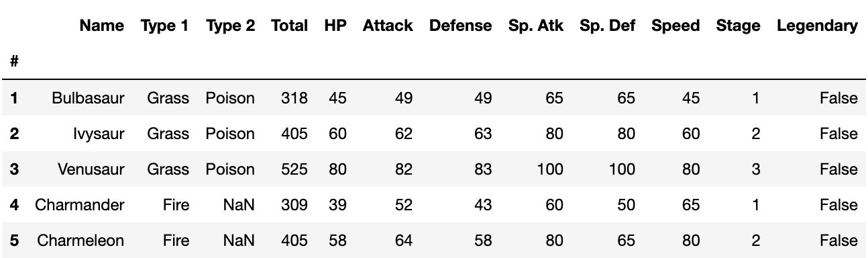
Task: Select the Venusaur name cell
Action: pos(93,169)
